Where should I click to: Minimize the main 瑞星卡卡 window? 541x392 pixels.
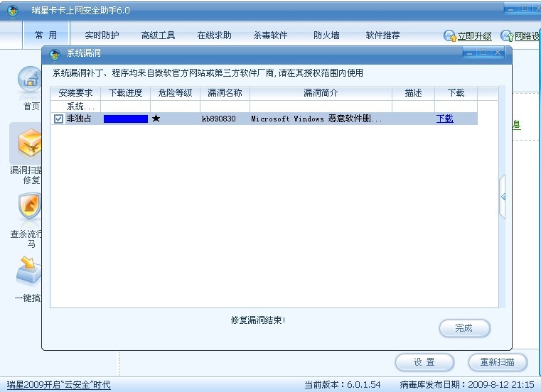tap(510, 9)
